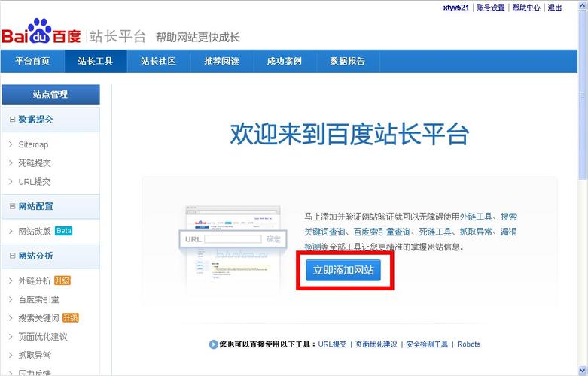This screenshot has width=588, height=376.
Task: Click the 退出 logout link
Action: (555, 8)
